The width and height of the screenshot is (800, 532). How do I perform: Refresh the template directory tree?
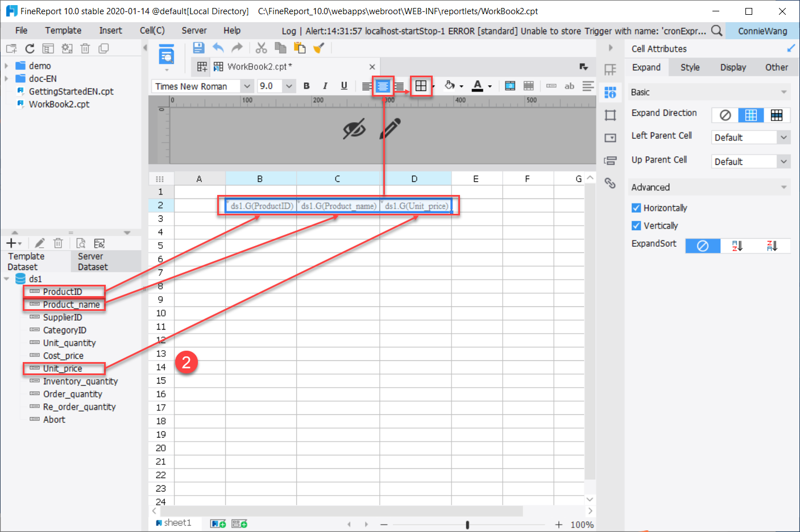[x=30, y=48]
